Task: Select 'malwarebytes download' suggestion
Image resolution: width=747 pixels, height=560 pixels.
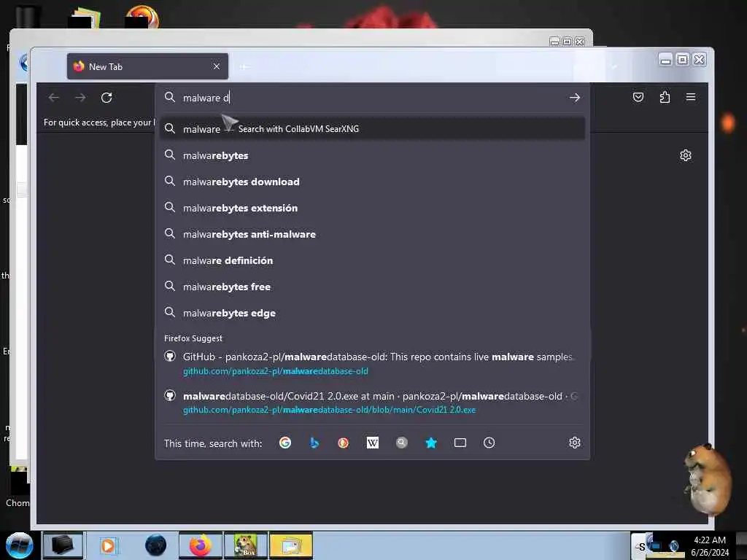Action: pyautogui.click(x=372, y=182)
